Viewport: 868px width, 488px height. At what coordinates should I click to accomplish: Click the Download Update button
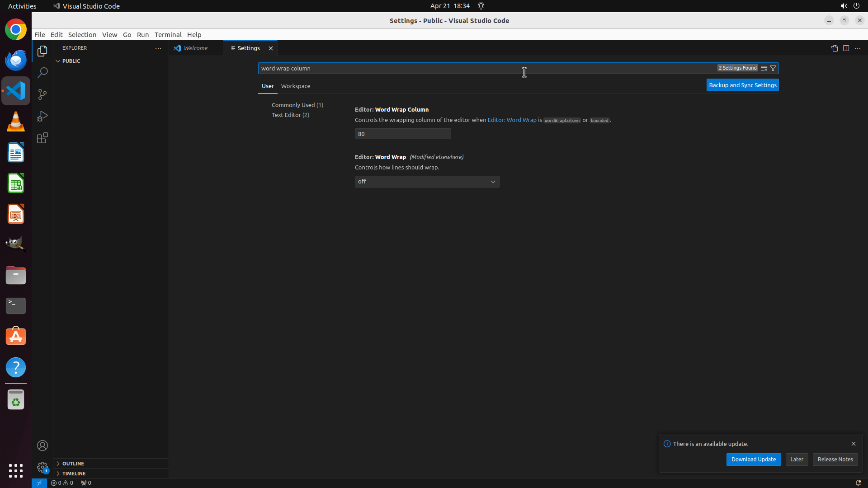[753, 460]
